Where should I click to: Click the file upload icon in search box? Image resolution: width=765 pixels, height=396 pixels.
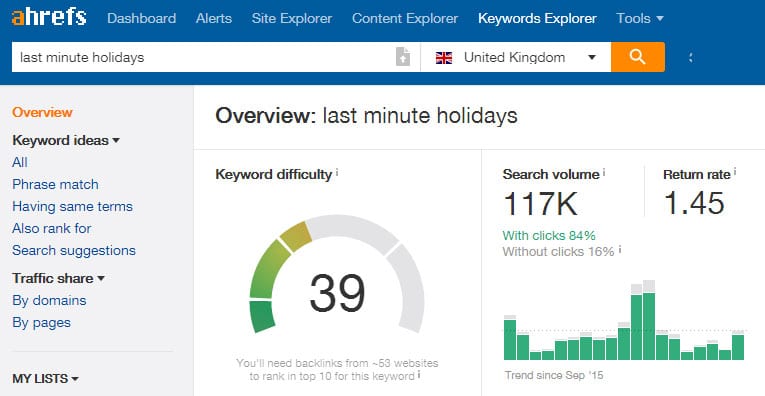403,57
